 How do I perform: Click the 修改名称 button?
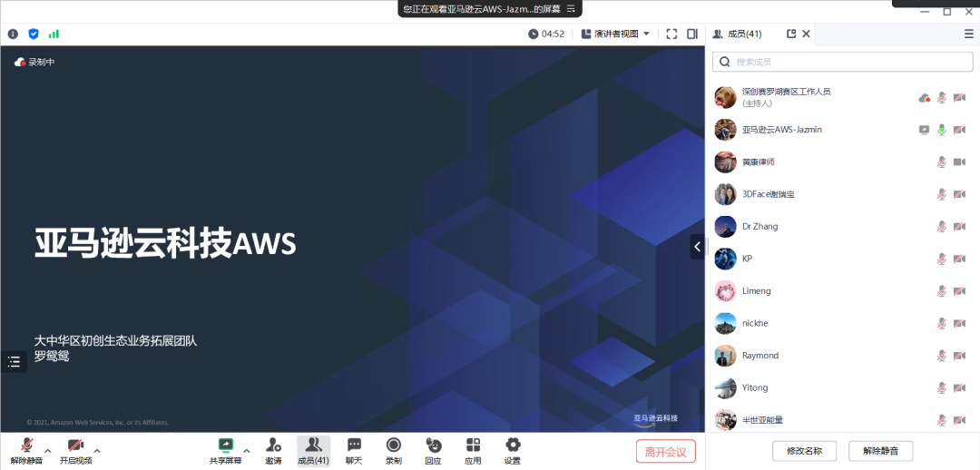[x=804, y=451]
